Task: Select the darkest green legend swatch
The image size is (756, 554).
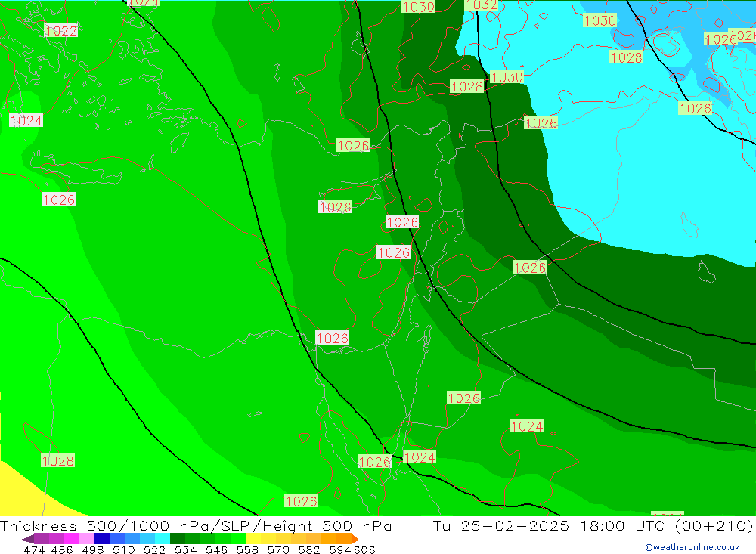Action: click(178, 539)
